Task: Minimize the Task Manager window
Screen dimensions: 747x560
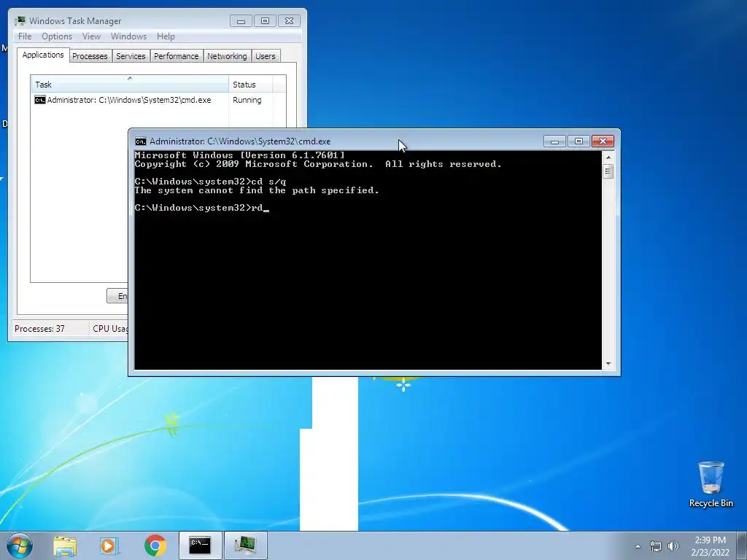Action: (241, 21)
